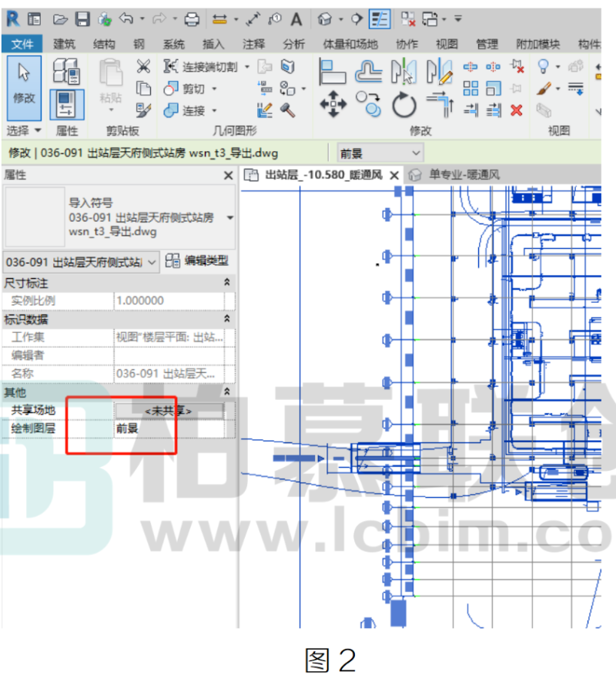Click the Open file icon in quick access toolbar
The height and width of the screenshot is (682, 616).
pyautogui.click(x=60, y=19)
